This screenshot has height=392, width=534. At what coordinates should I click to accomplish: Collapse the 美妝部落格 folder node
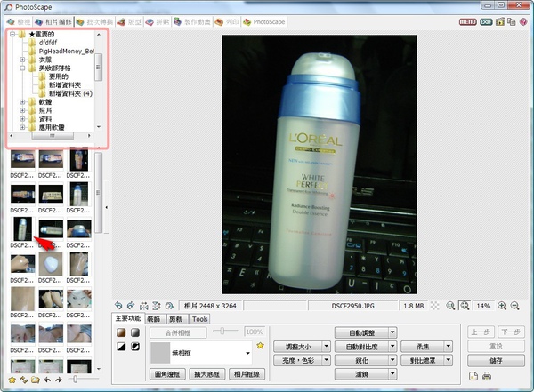22,68
